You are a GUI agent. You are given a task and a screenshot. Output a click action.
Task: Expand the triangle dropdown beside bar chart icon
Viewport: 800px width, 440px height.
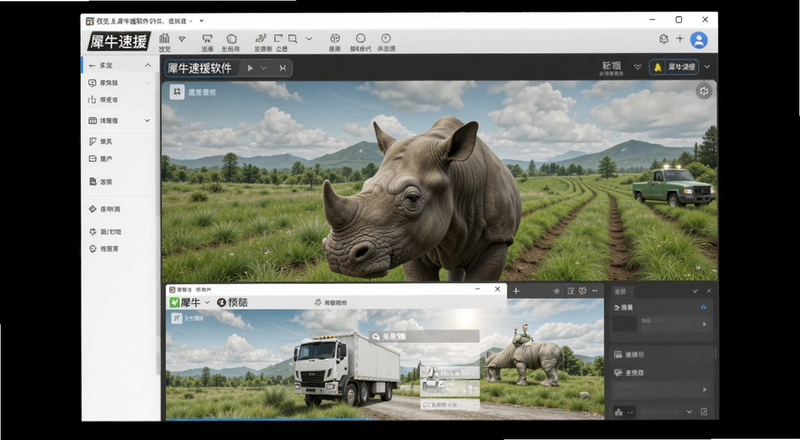182,39
